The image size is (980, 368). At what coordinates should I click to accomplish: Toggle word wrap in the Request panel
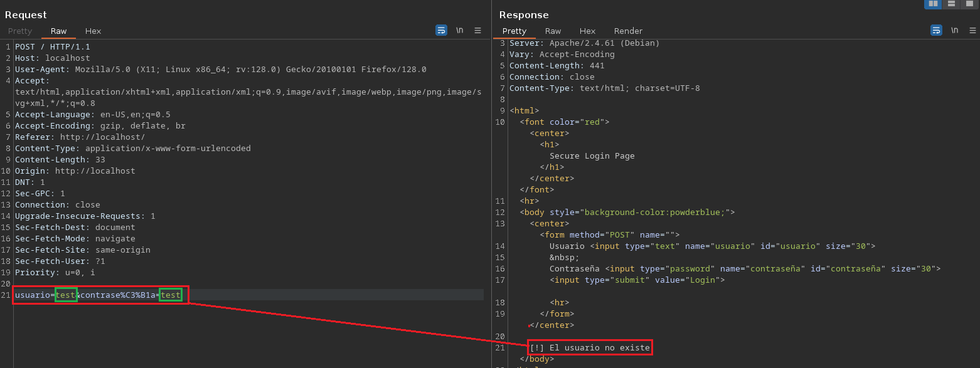pyautogui.click(x=441, y=30)
